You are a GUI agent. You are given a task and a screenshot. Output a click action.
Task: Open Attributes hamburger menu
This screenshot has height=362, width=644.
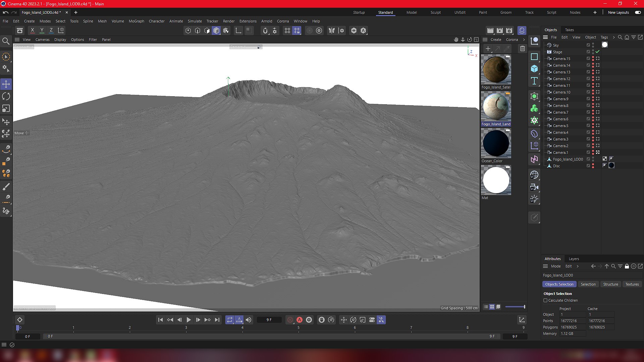tap(545, 266)
